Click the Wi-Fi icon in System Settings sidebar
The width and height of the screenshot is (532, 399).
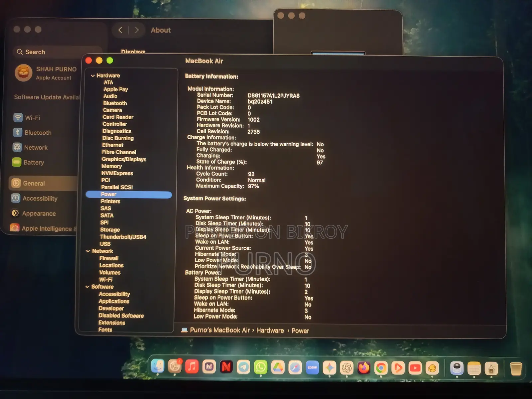point(18,117)
